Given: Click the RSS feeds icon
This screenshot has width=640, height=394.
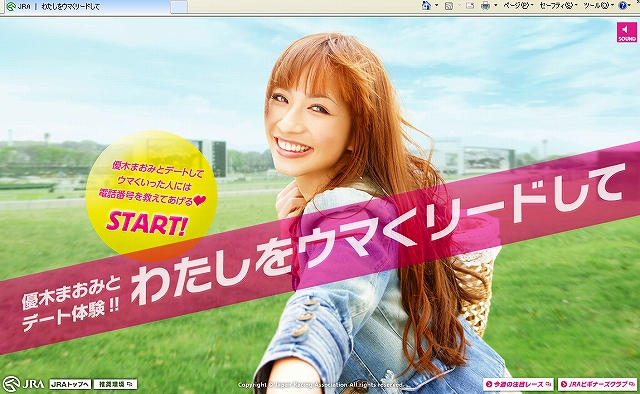Looking at the screenshot, I should [449, 6].
